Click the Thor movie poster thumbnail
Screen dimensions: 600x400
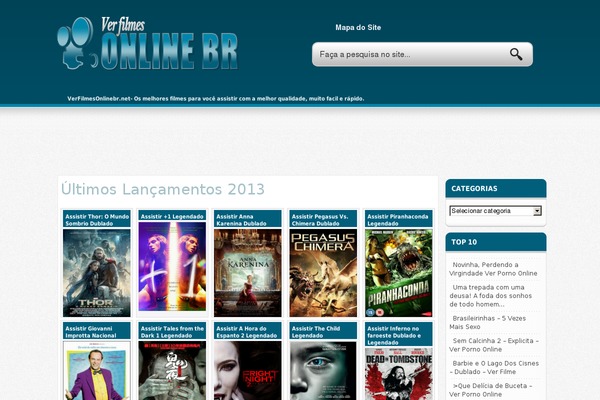coord(97,273)
